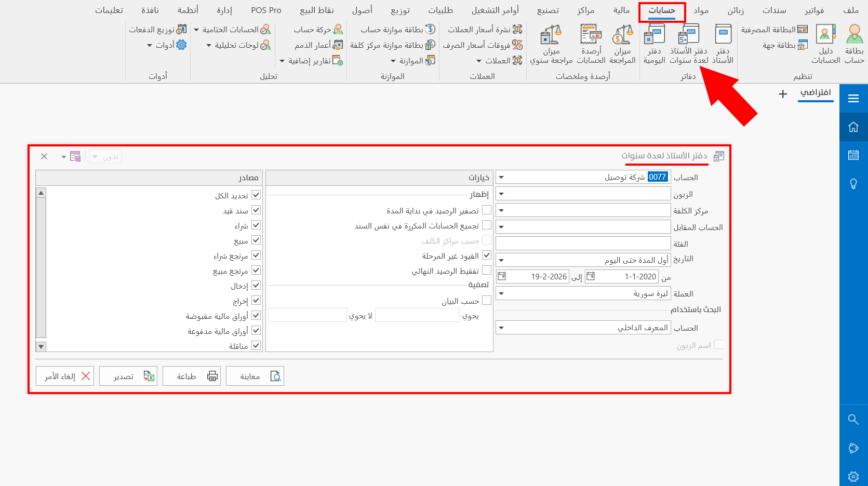Uncheck مبيع source checkbox
The image size is (868, 486).
tap(256, 240)
